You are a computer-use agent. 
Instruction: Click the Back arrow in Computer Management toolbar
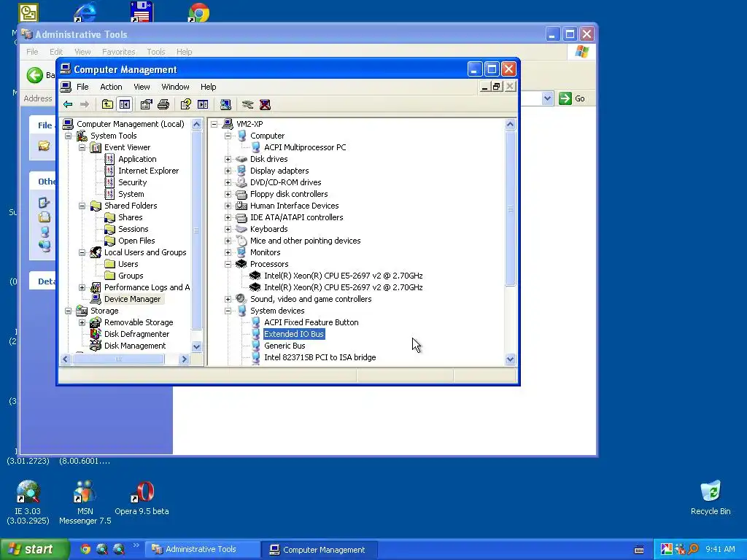pyautogui.click(x=68, y=104)
